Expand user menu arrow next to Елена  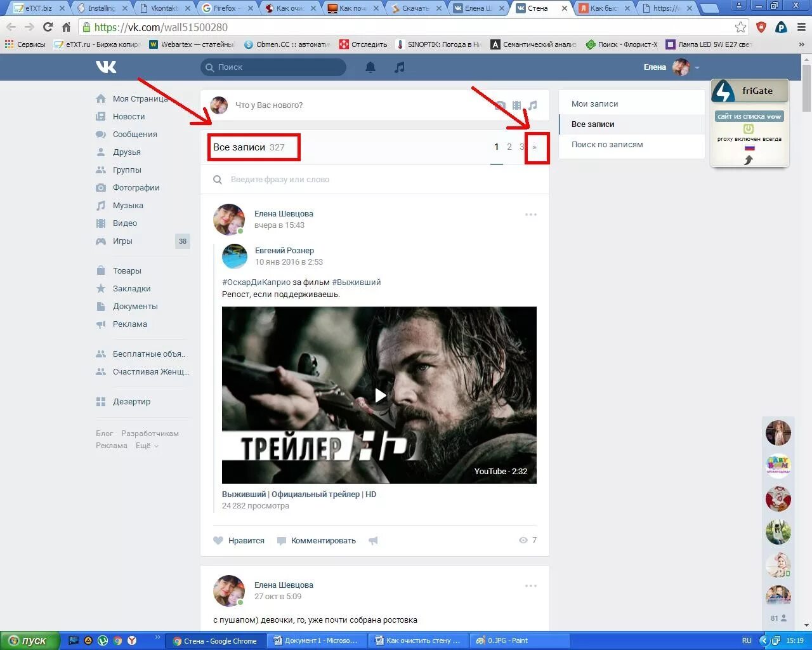coord(697,67)
